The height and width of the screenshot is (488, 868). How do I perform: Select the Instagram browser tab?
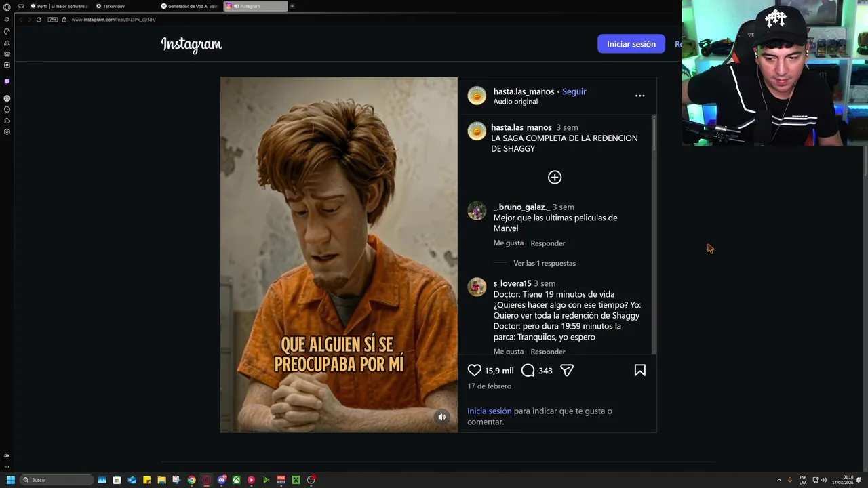[x=256, y=6]
